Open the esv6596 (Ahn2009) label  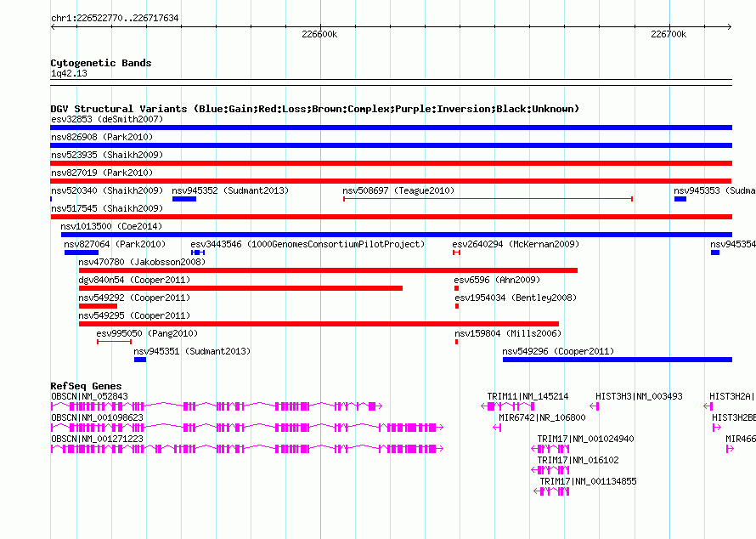click(497, 280)
